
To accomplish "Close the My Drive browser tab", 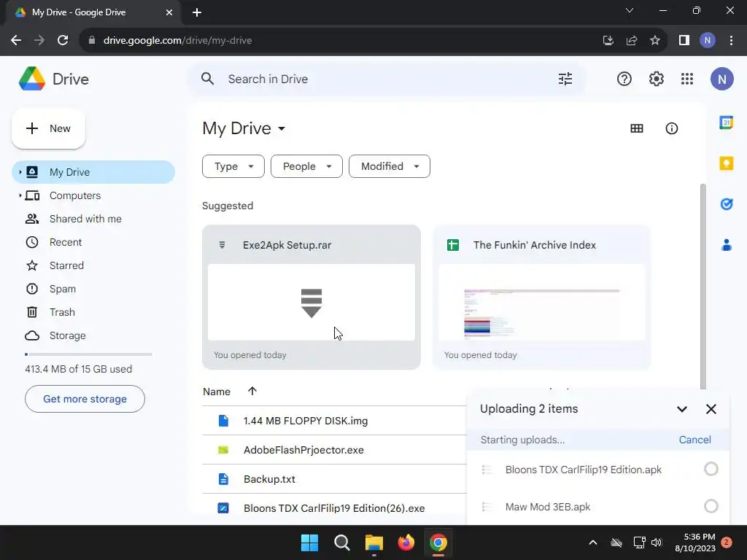I will 169,12.
